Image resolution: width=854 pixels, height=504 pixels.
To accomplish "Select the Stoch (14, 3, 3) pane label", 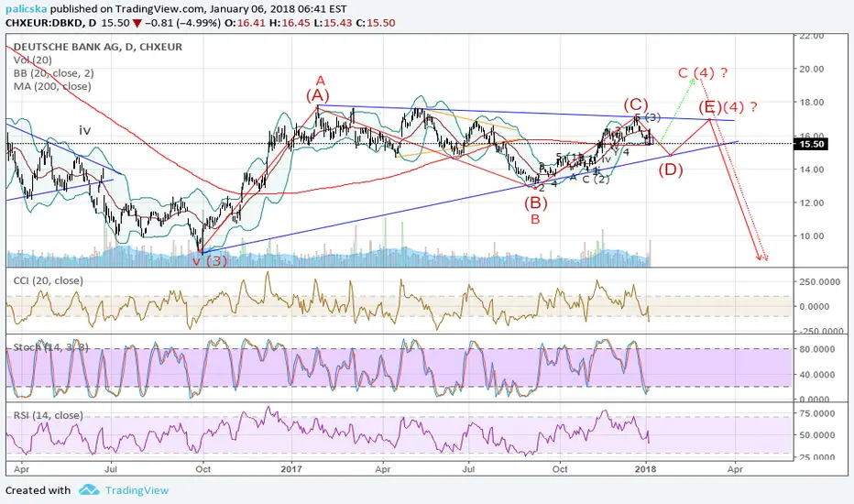I will 50,347.
